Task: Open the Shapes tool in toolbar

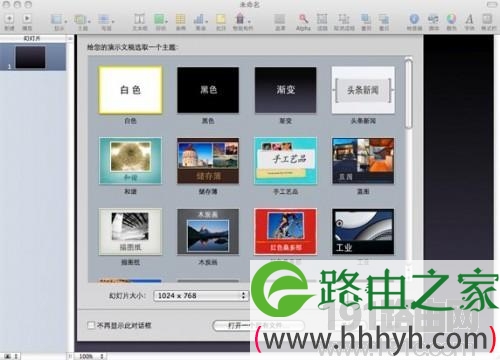Action: click(160, 19)
